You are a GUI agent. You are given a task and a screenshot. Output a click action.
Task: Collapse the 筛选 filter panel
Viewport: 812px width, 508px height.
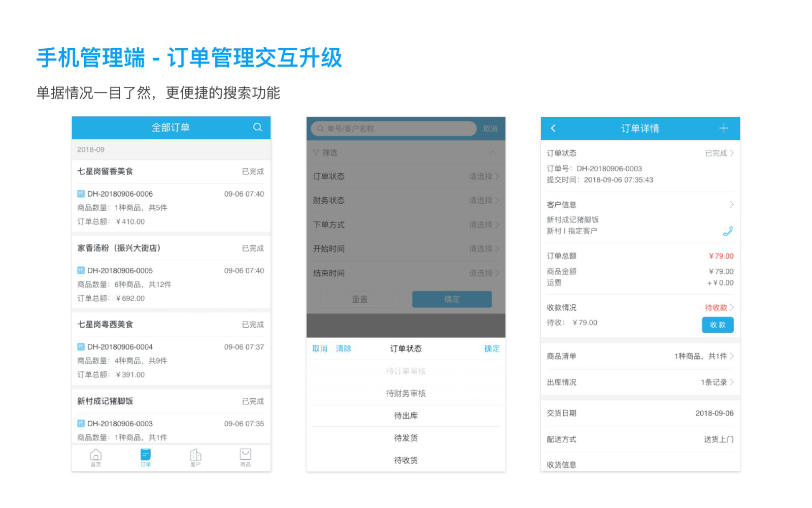tap(492, 153)
